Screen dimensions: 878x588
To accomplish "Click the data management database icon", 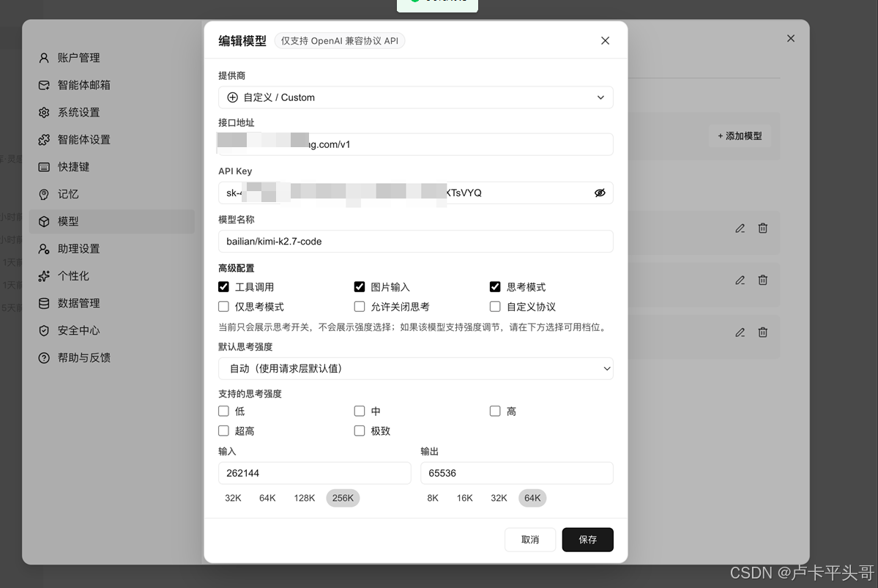I will tap(44, 304).
